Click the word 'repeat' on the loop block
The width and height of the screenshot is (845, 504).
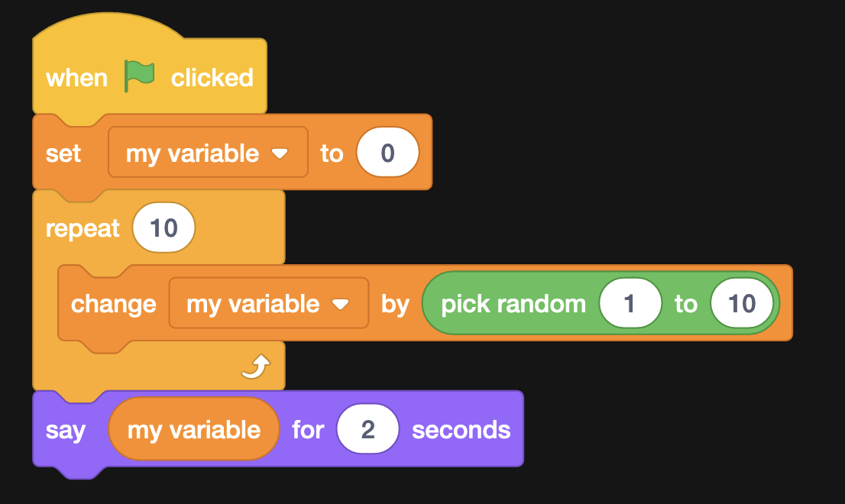(x=82, y=227)
